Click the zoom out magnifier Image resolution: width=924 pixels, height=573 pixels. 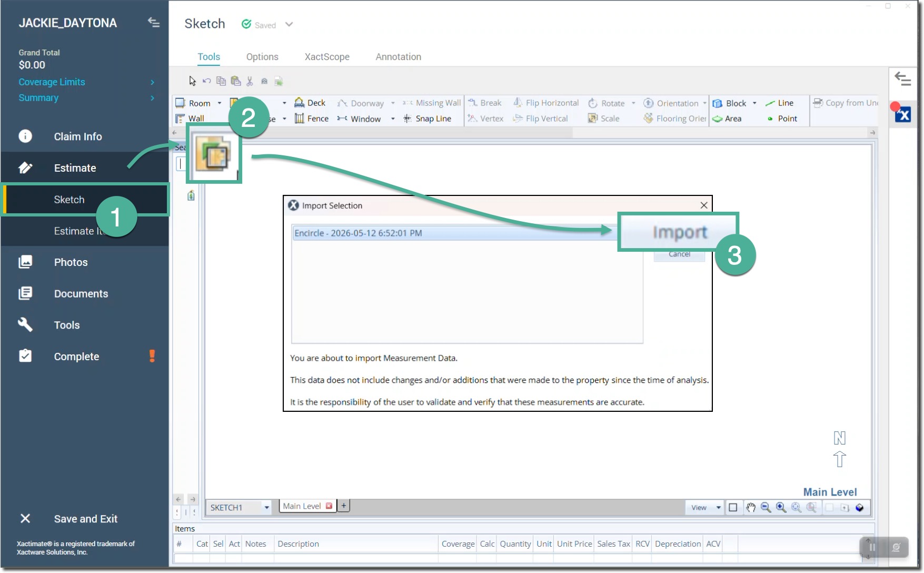pyautogui.click(x=766, y=507)
